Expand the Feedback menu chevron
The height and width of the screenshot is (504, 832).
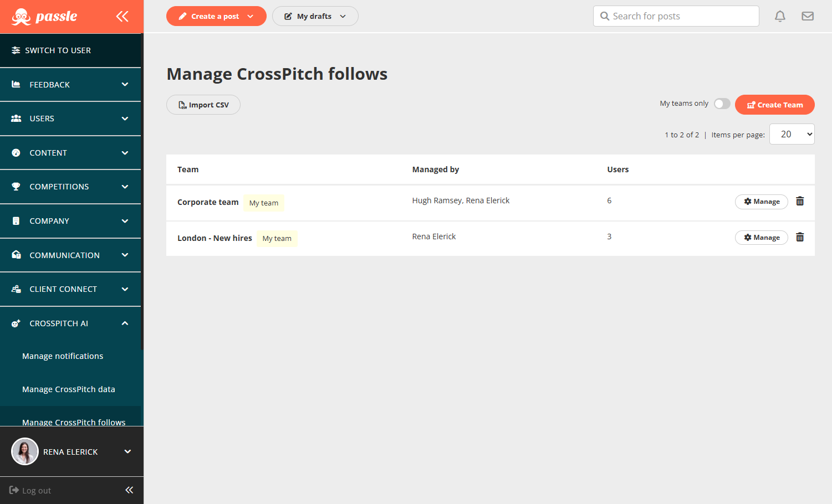tap(125, 84)
